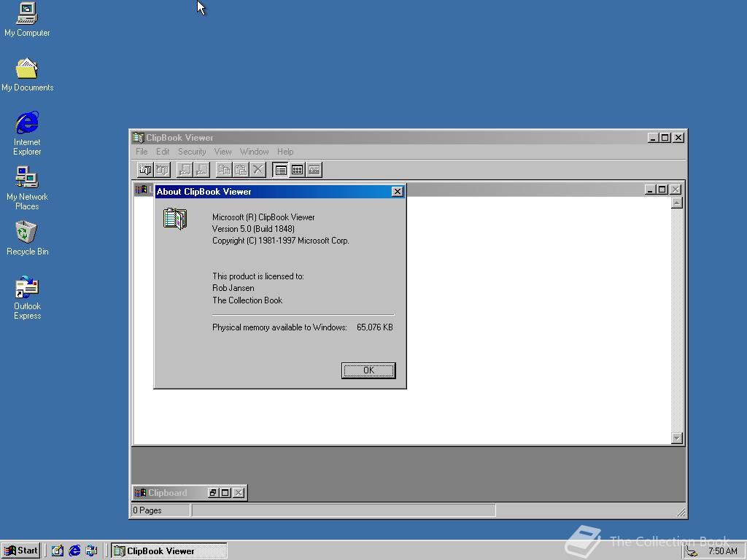747x560 pixels.
Task: Click the scroll down arrow of Local ClipBook
Action: tap(676, 438)
